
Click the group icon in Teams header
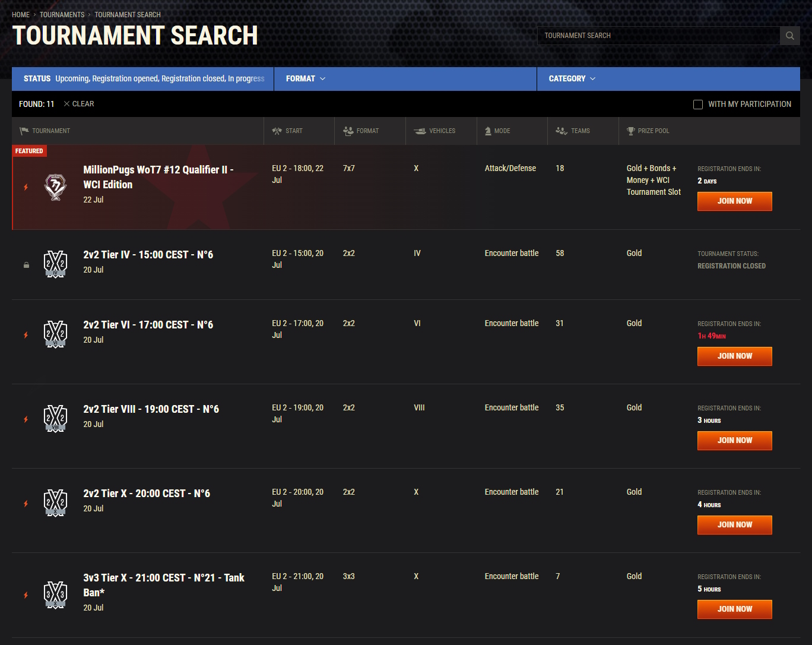[x=562, y=131]
